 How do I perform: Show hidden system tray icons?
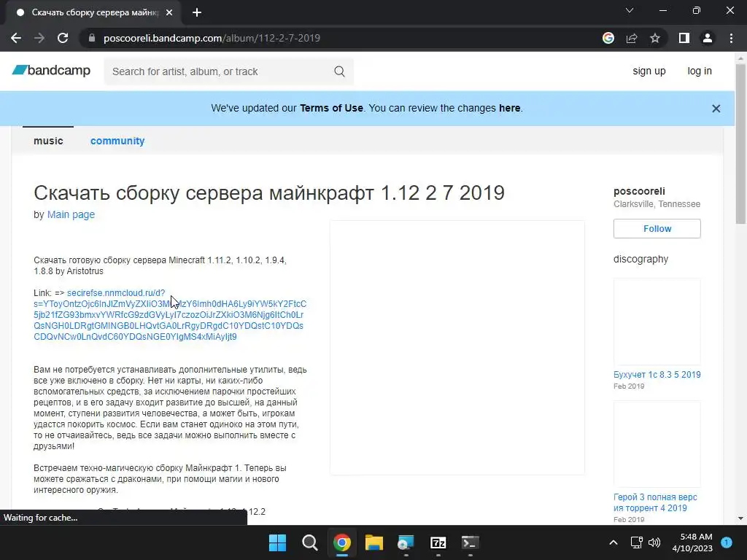coord(614,542)
